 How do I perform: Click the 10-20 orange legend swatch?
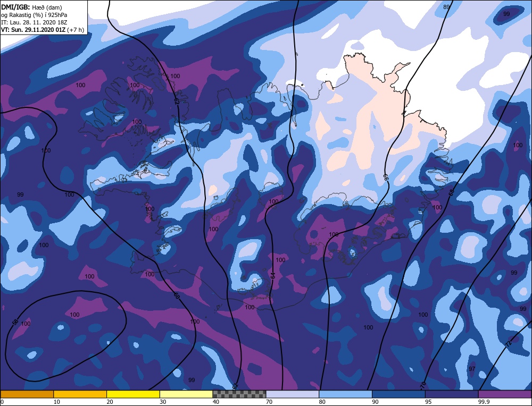[x=80, y=394]
